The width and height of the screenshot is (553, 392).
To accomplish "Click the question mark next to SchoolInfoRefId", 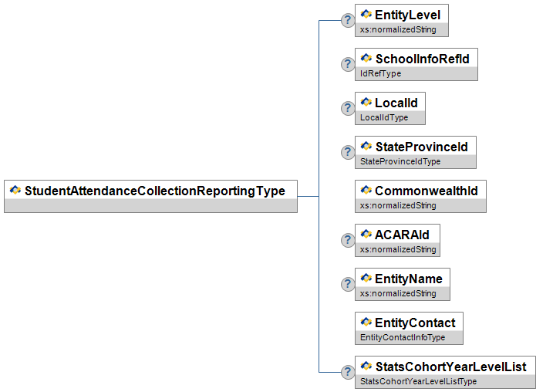I will click(x=348, y=64).
